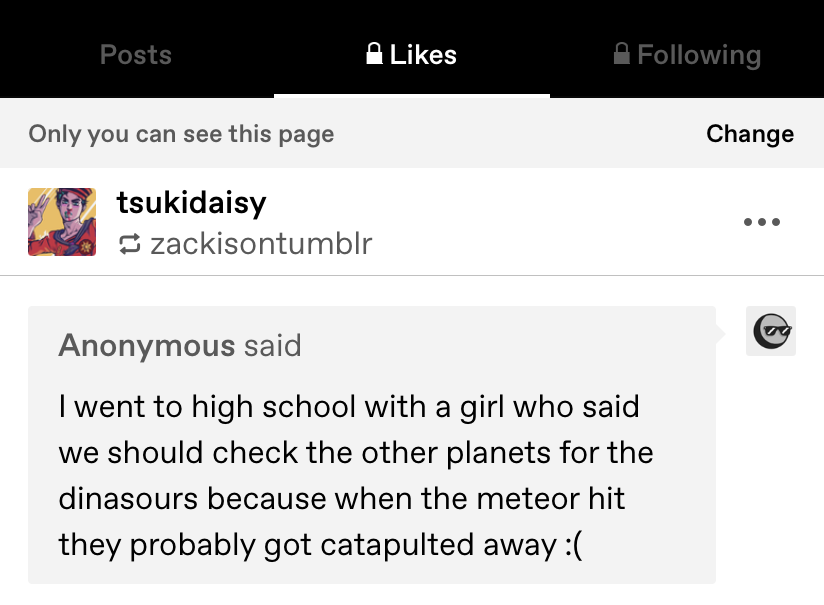Image resolution: width=824 pixels, height=605 pixels.
Task: Click the sad face emoticon in the ask
Action: [x=571, y=544]
